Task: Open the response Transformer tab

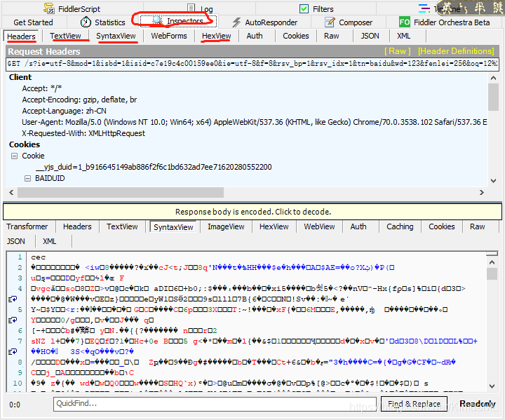Action: coord(27,226)
